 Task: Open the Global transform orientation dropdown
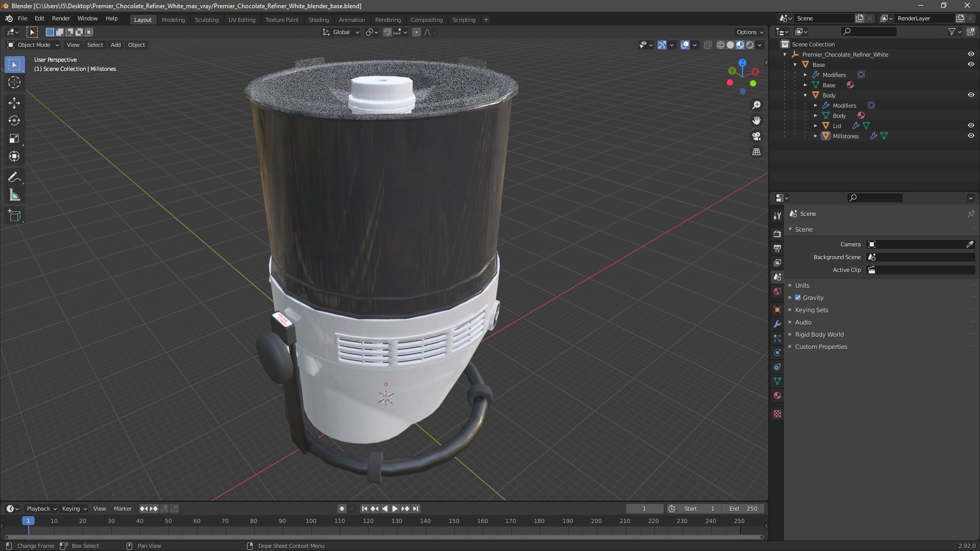pos(341,32)
